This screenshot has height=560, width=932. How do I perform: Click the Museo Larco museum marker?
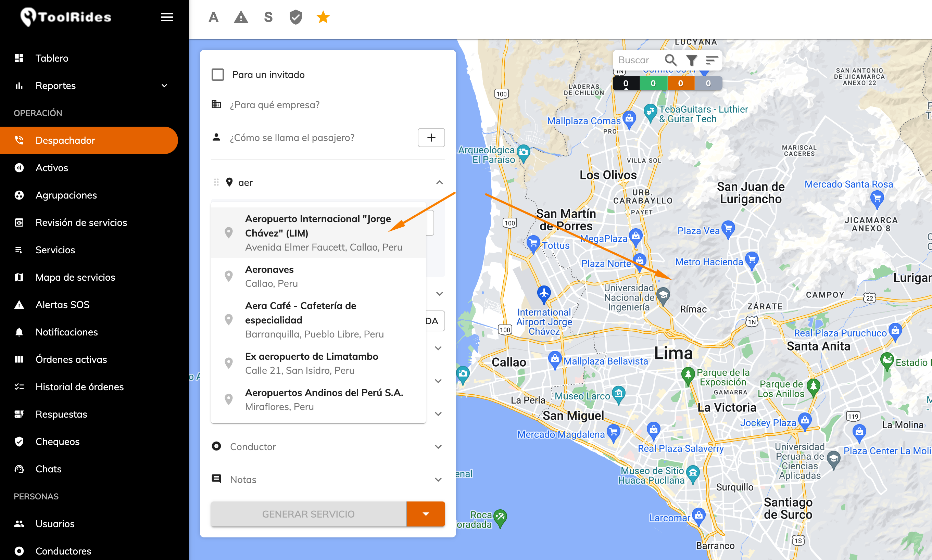[618, 394]
